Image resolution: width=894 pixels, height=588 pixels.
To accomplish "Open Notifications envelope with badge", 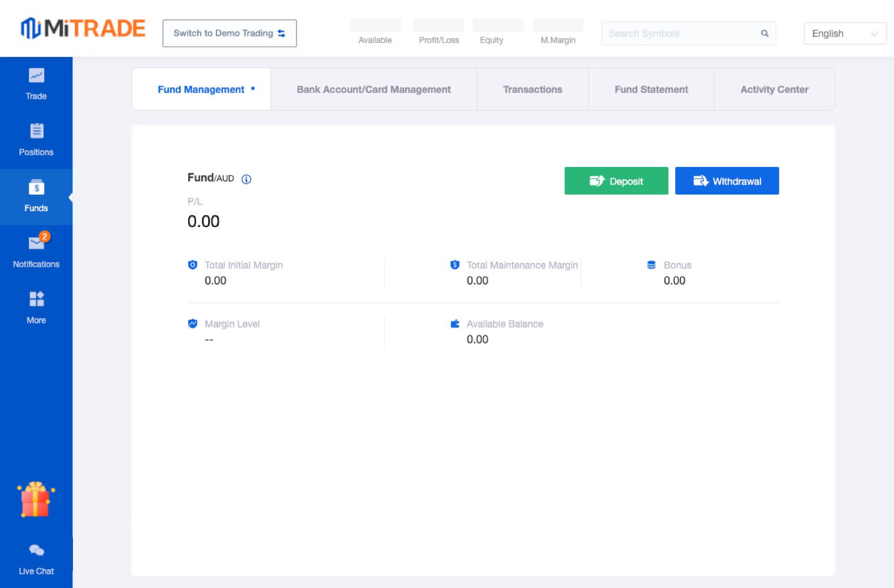I will (36, 243).
